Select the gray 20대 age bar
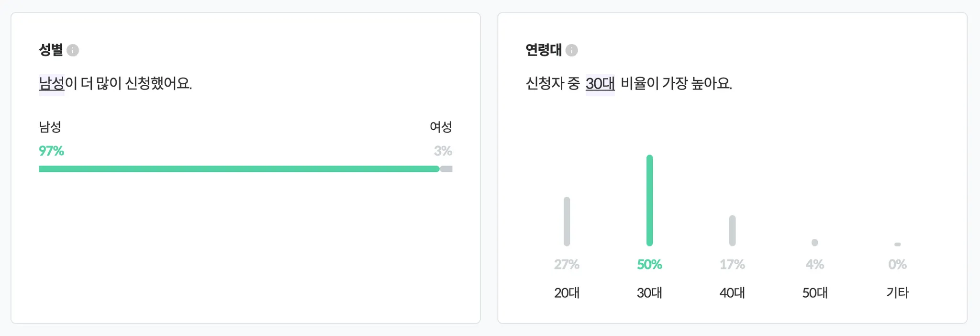Image resolution: width=980 pixels, height=336 pixels. click(567, 221)
